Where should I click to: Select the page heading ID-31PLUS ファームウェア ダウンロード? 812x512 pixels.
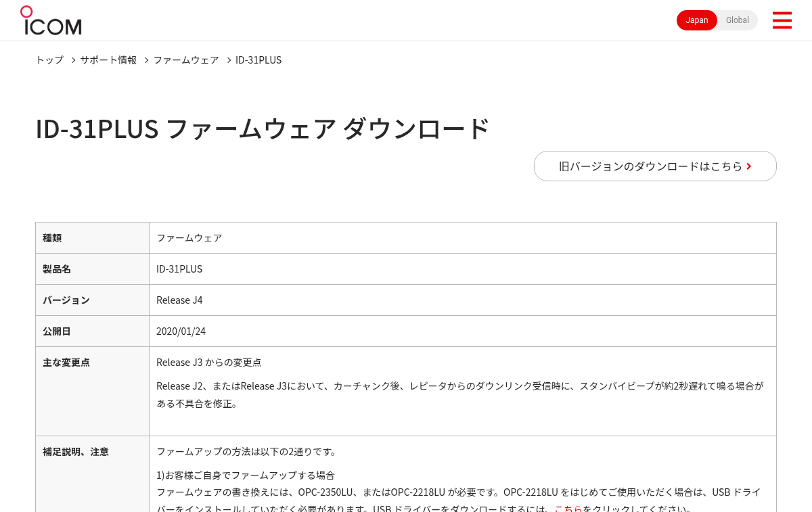pyautogui.click(x=263, y=129)
